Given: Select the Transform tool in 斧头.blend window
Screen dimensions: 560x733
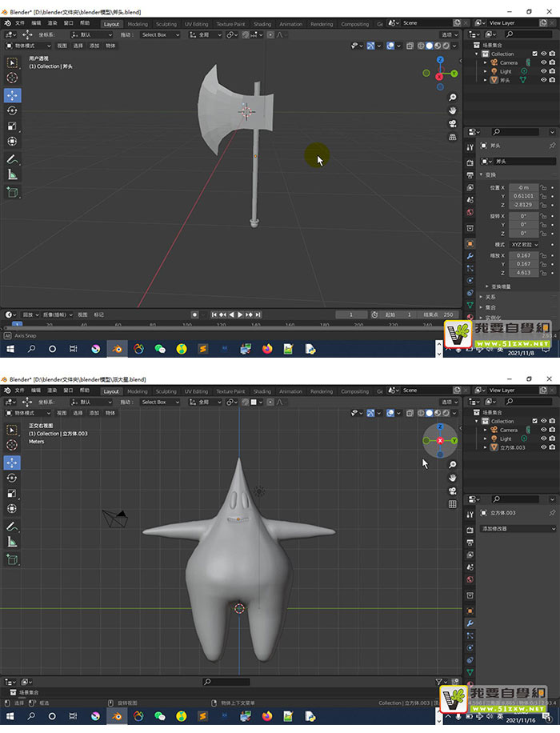Looking at the screenshot, I should click(12, 141).
